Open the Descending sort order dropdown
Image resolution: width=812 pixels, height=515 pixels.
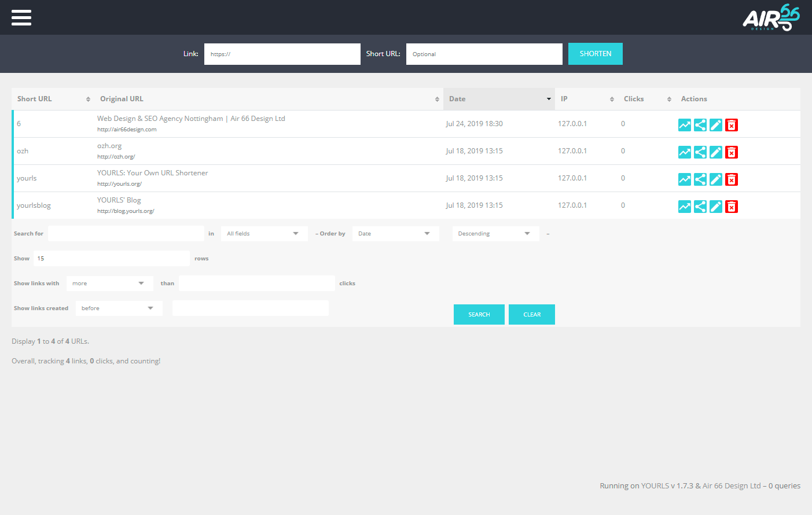pos(495,234)
